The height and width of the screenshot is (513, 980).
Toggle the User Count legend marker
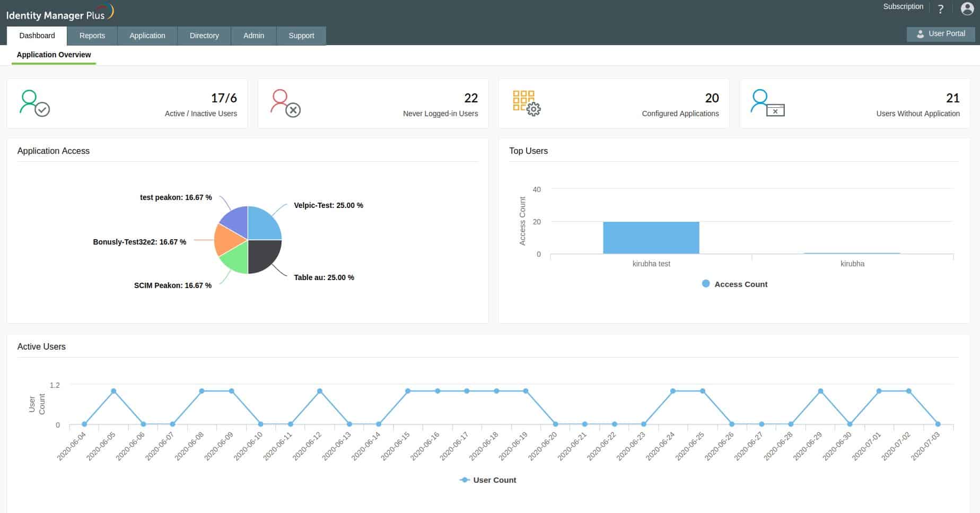tap(465, 480)
